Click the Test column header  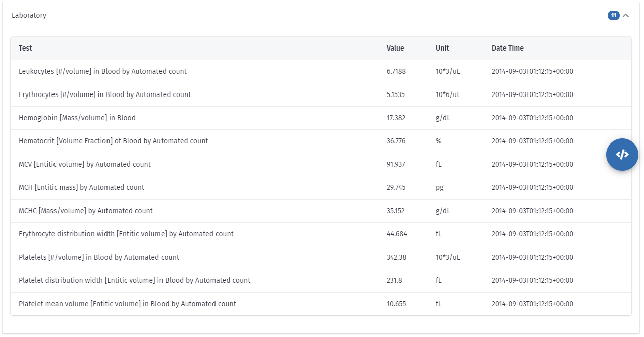pyautogui.click(x=25, y=48)
